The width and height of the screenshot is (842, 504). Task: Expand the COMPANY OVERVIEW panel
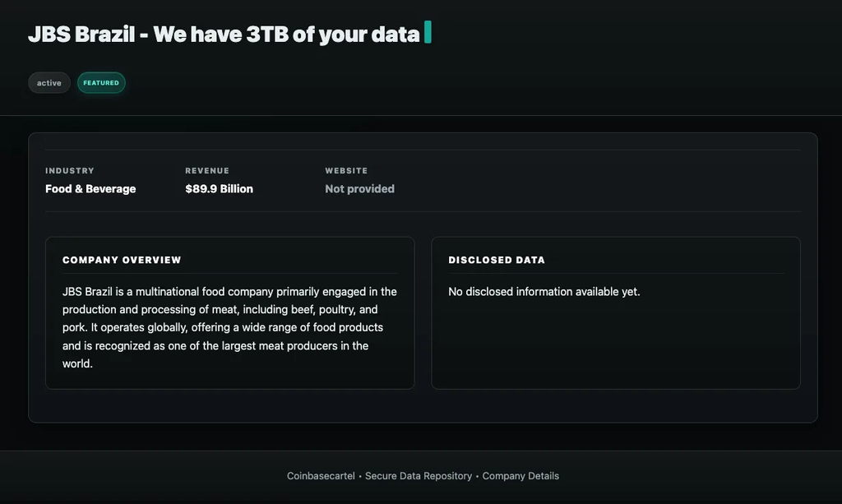click(x=229, y=312)
